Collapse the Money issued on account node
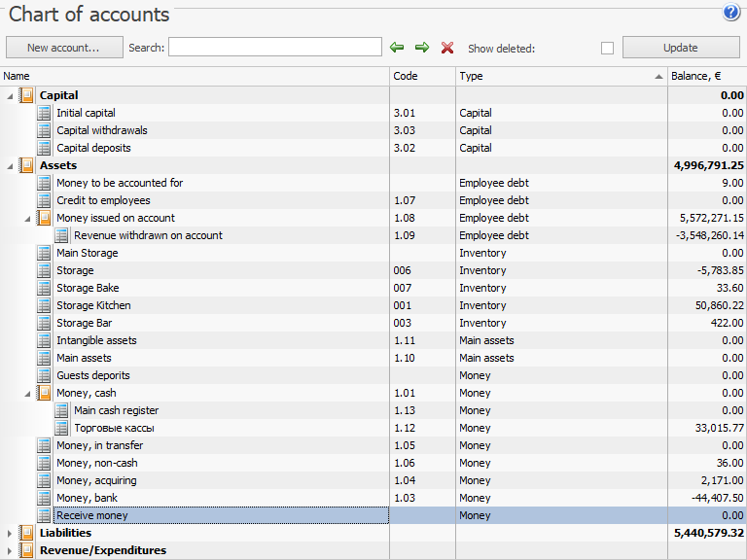This screenshot has width=747, height=560. [28, 218]
